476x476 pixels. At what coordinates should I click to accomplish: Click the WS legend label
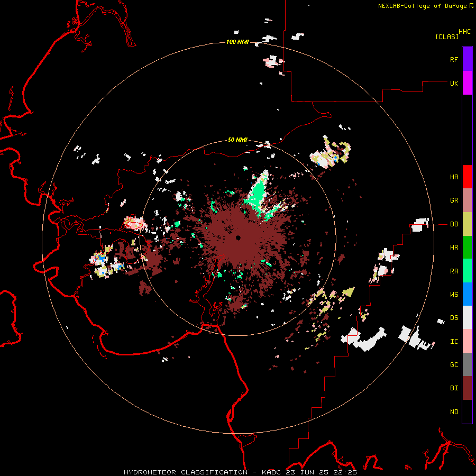(454, 295)
